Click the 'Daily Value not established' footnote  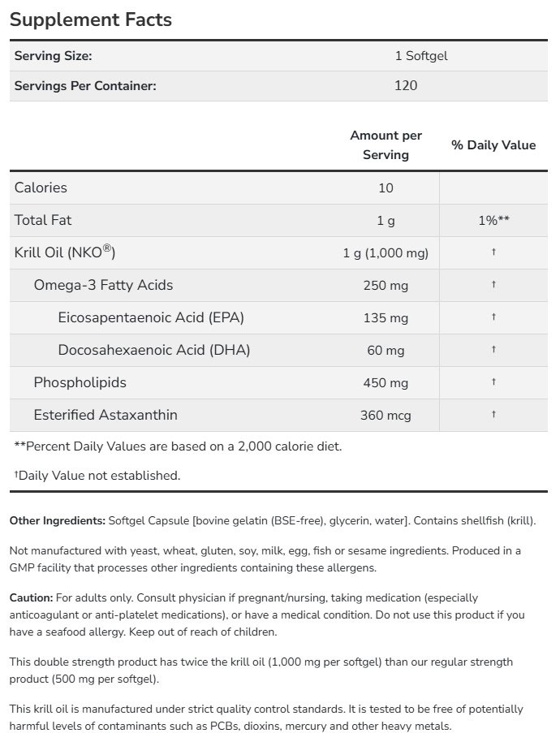97,476
